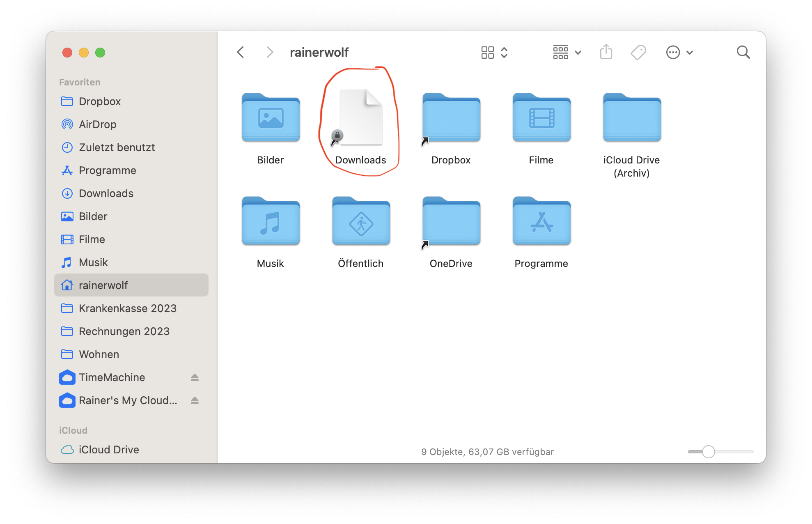The height and width of the screenshot is (524, 812).
Task: Open the group-by options dropdown
Action: tap(567, 52)
